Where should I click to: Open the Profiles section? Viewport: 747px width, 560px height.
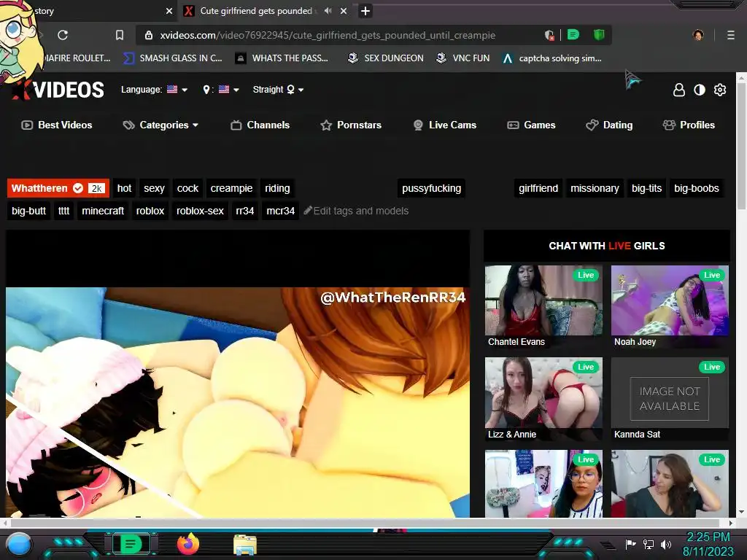coord(689,125)
